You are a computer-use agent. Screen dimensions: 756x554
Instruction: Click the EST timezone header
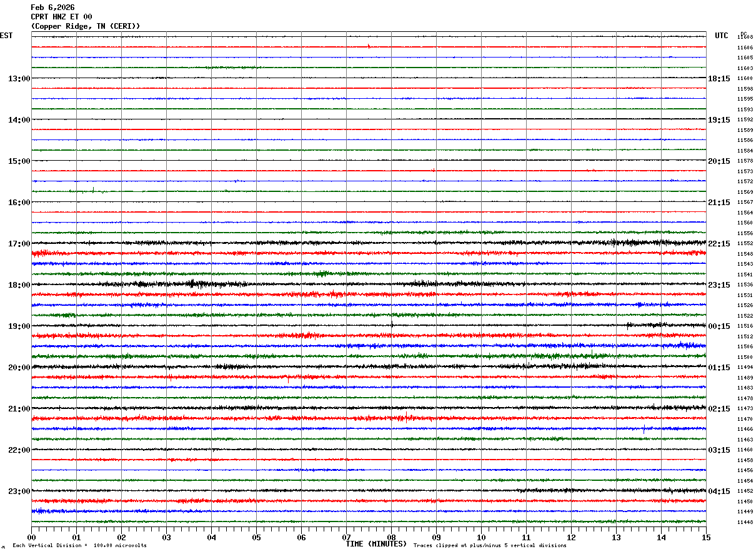(6, 36)
